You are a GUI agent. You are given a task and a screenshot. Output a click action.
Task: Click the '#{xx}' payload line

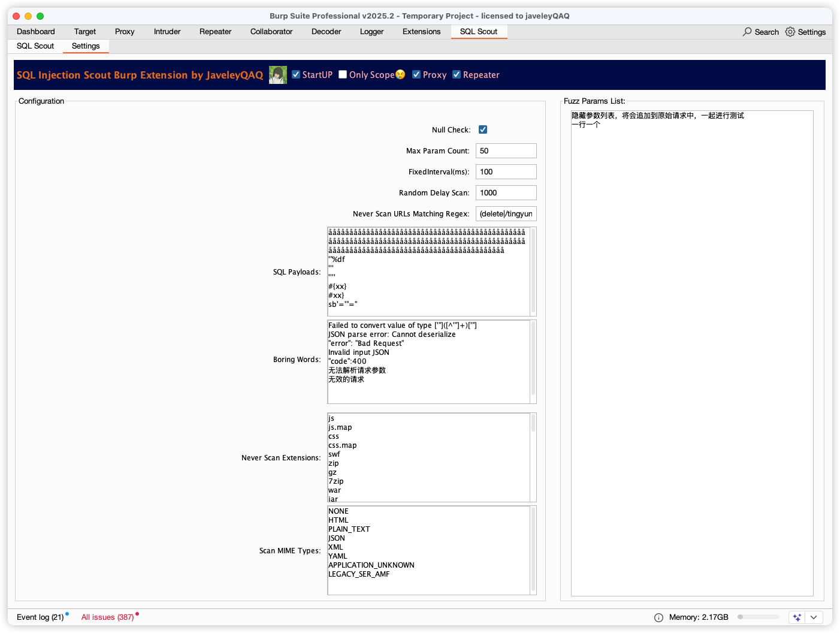point(337,287)
